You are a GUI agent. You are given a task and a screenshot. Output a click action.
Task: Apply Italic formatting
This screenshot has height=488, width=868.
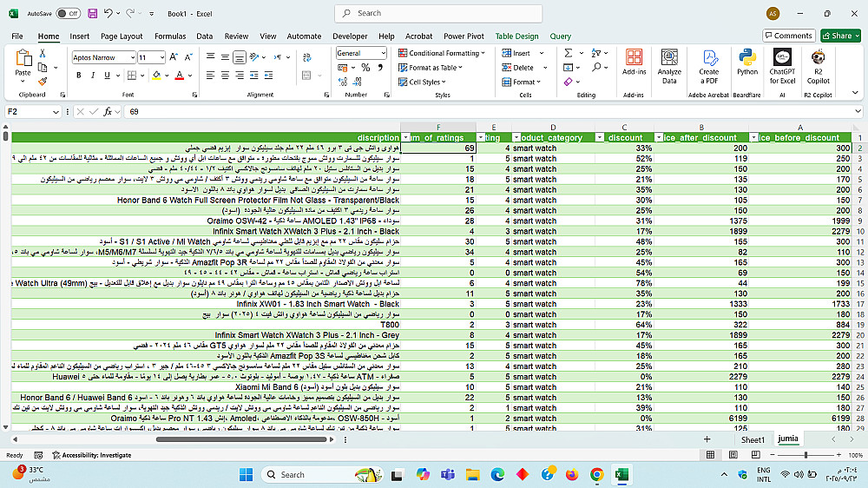pos(93,76)
